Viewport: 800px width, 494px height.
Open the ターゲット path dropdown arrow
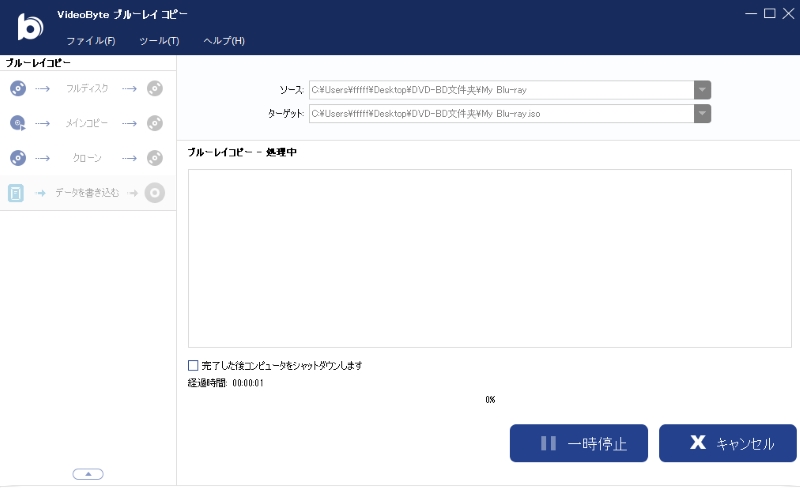click(x=703, y=114)
